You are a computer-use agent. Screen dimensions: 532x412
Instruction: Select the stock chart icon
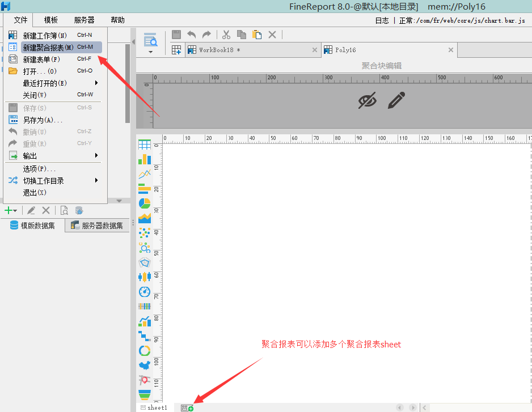(145, 277)
